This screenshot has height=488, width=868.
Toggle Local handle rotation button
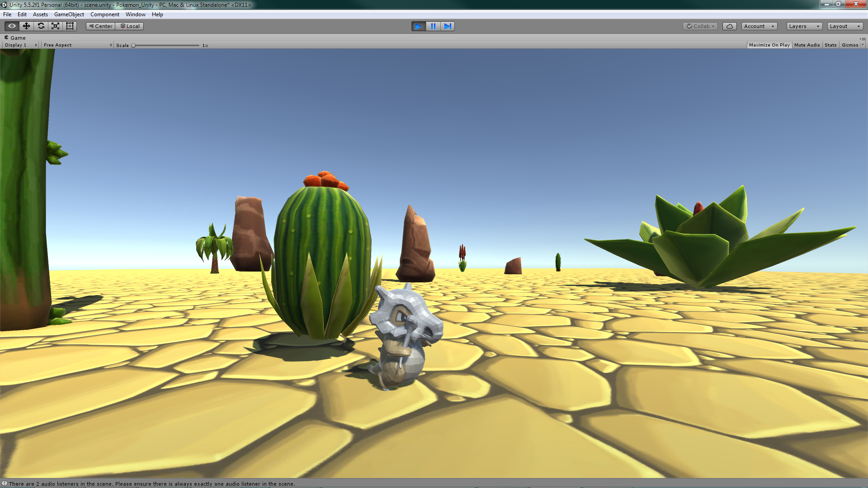(x=130, y=26)
